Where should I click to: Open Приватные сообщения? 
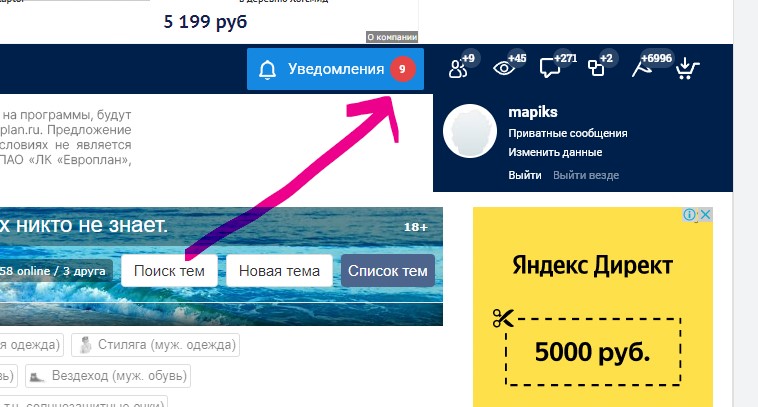(x=568, y=133)
